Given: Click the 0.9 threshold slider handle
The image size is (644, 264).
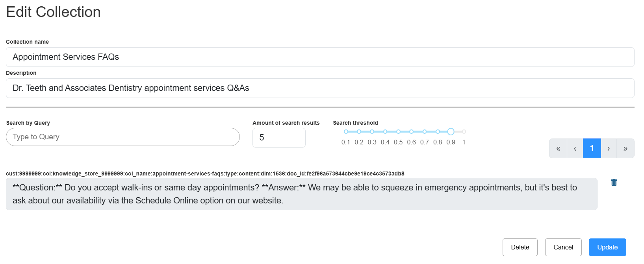Looking at the screenshot, I should coord(451,132).
